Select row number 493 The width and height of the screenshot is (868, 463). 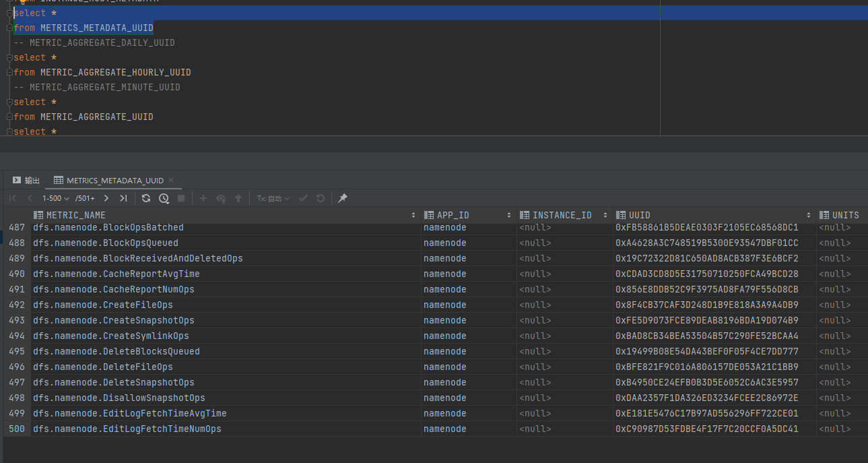tap(17, 321)
